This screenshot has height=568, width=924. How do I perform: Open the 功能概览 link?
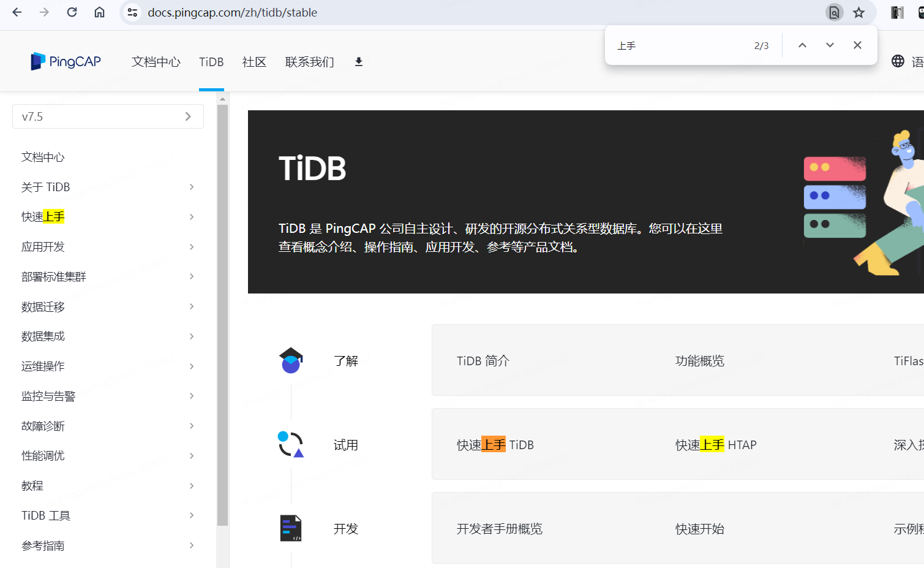pyautogui.click(x=700, y=361)
